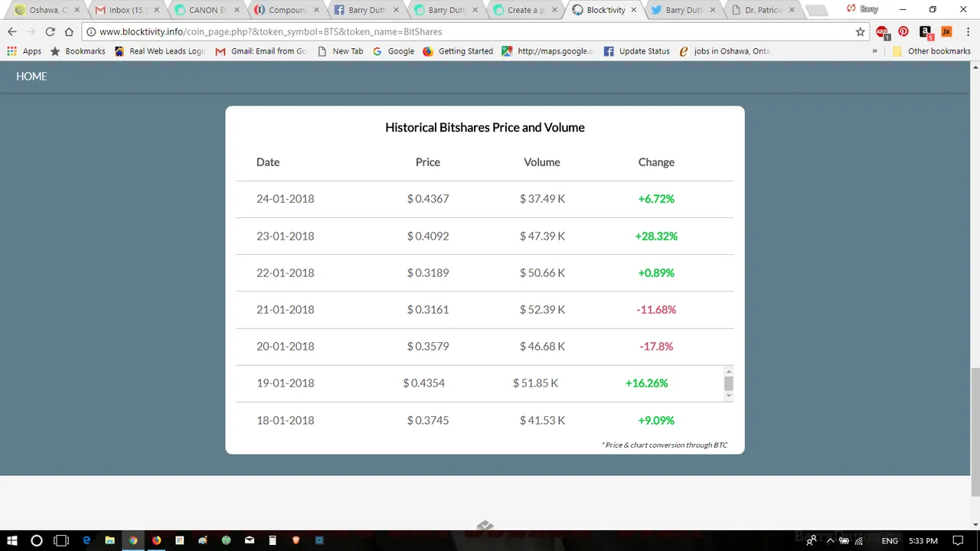
Task: Open the Action Center notification icon
Action: [x=958, y=540]
